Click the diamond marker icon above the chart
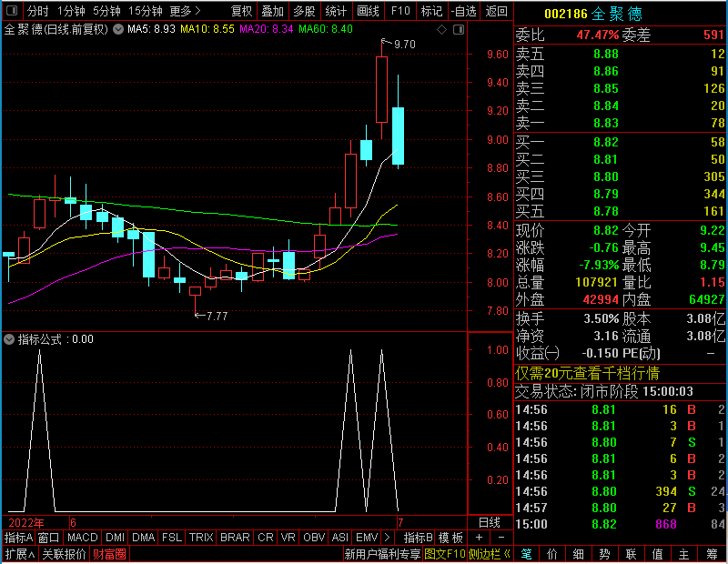Screen dimensions: 728x564 pos(442,30)
